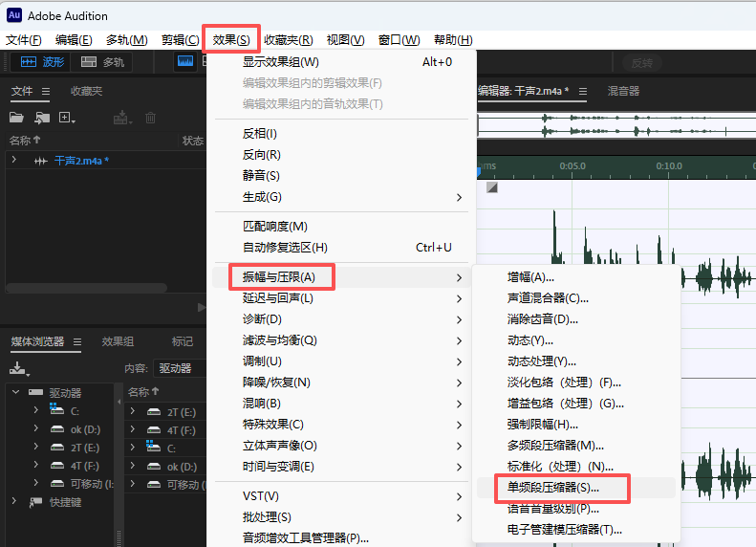Screen dimensions: 756x547
Task: Click auto-play triangle in Files panel
Action: (x=202, y=307)
